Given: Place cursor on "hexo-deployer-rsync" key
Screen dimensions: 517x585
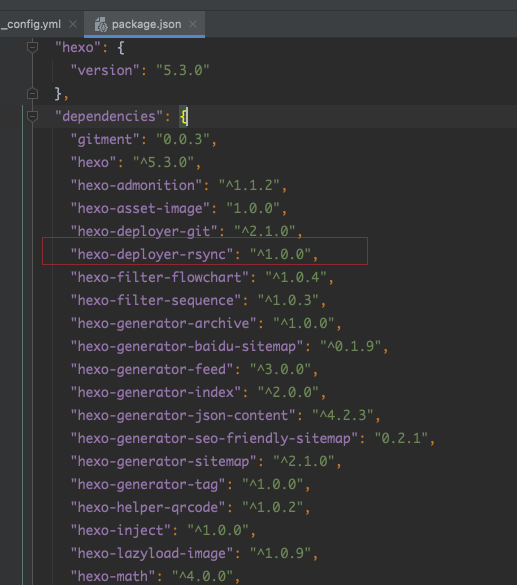Looking at the screenshot, I should tap(152, 254).
